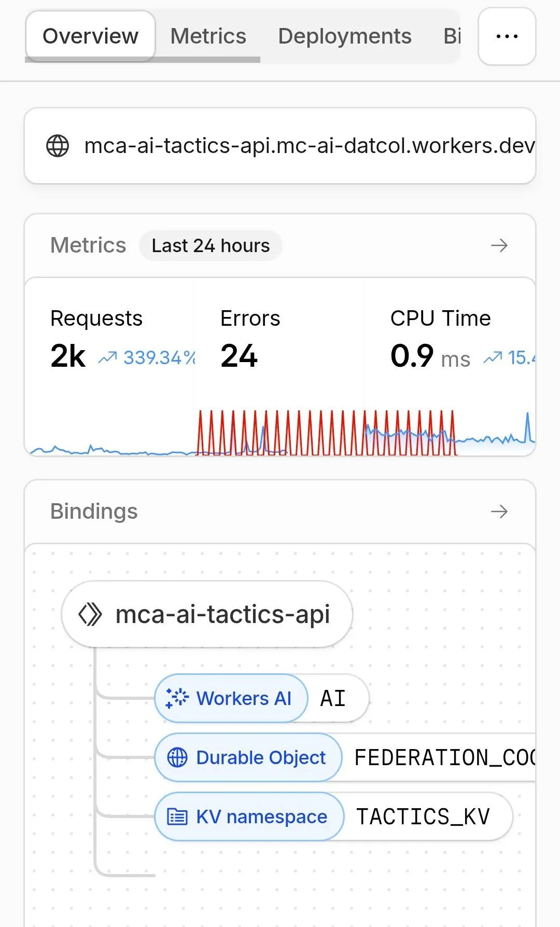
Task: Switch to the Metrics tab
Action: pos(208,36)
